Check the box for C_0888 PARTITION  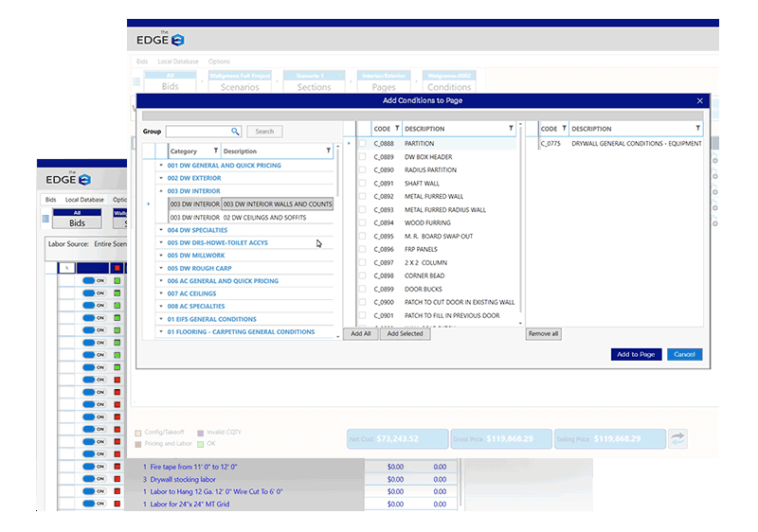coord(361,144)
